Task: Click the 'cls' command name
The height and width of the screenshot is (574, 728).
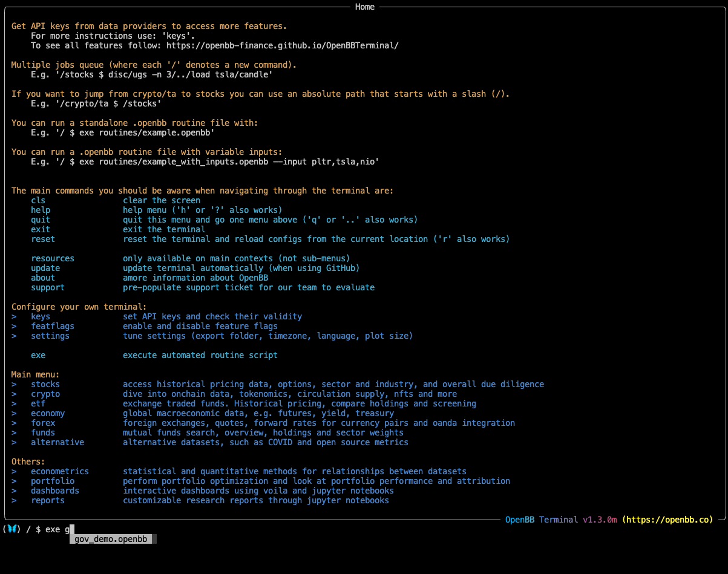Action: point(38,200)
